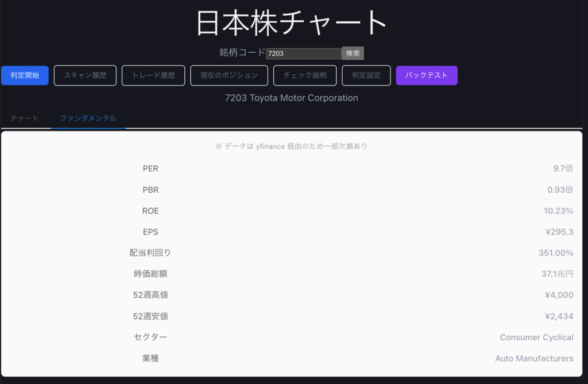The width and height of the screenshot is (588, 384).
Task: Click the PER row label
Action: [150, 168]
